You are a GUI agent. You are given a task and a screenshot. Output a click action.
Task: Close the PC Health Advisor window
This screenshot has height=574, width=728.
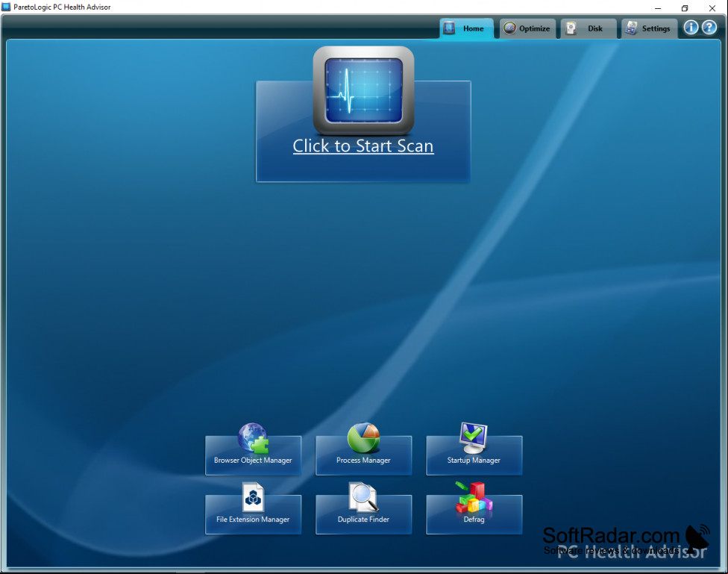[x=712, y=8]
